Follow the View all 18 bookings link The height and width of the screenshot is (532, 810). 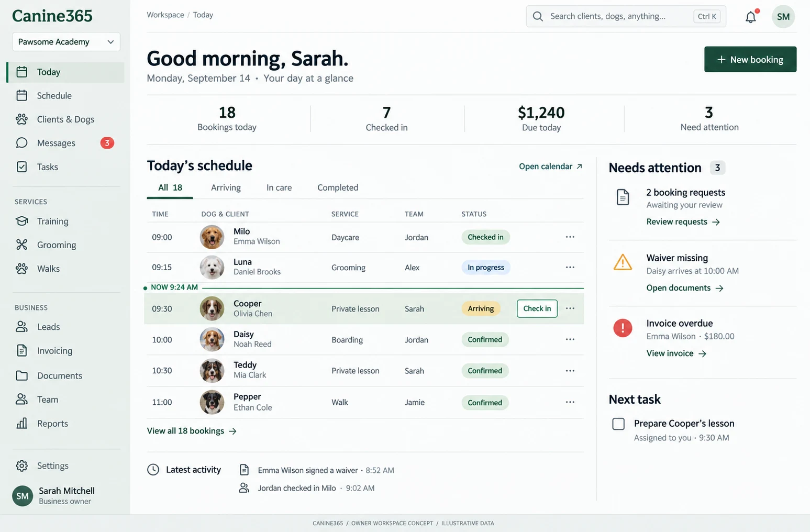192,431
